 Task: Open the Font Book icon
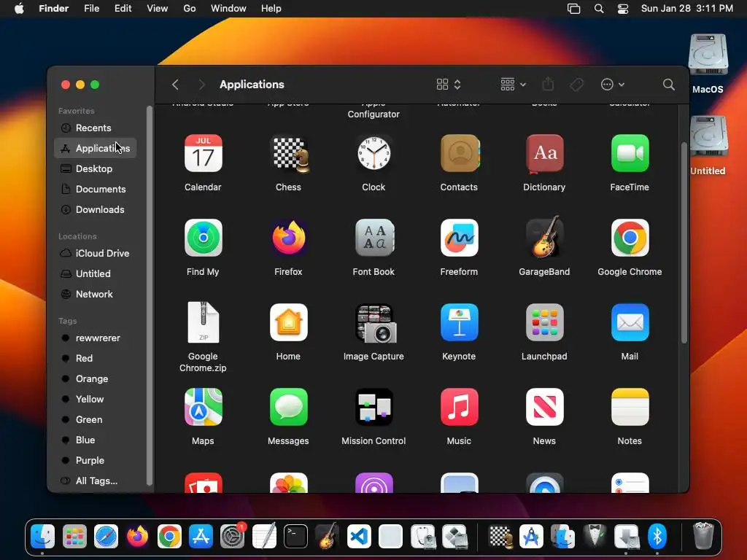(374, 238)
